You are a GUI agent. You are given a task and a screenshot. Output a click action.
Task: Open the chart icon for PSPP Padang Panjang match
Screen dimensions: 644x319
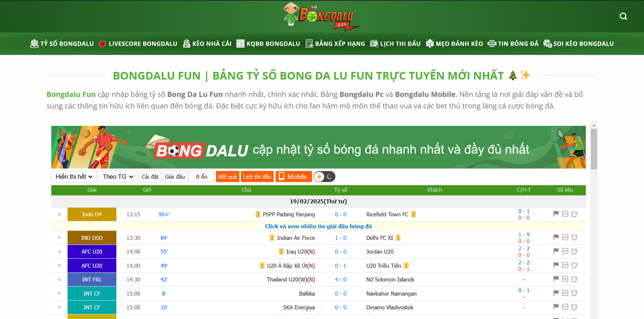point(565,214)
